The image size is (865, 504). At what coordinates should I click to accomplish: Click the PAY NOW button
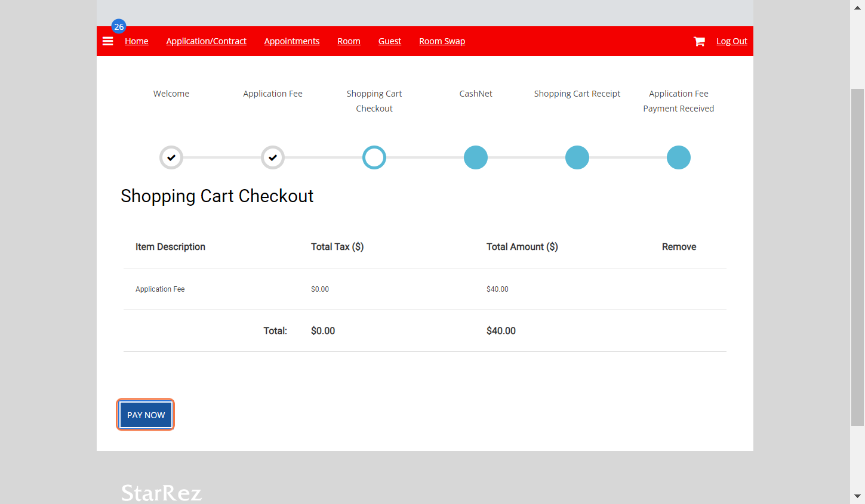click(146, 415)
